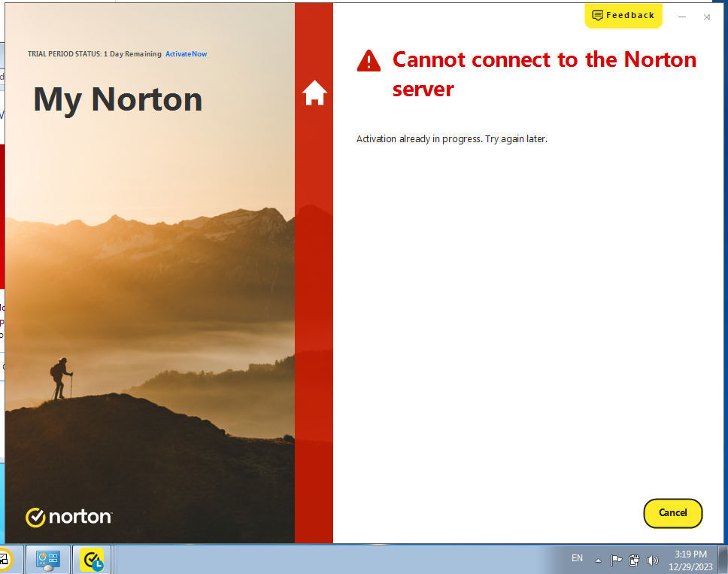Click the 'Cannot connect to the Norton server' heading
Image resolution: width=728 pixels, height=574 pixels.
tap(544, 74)
